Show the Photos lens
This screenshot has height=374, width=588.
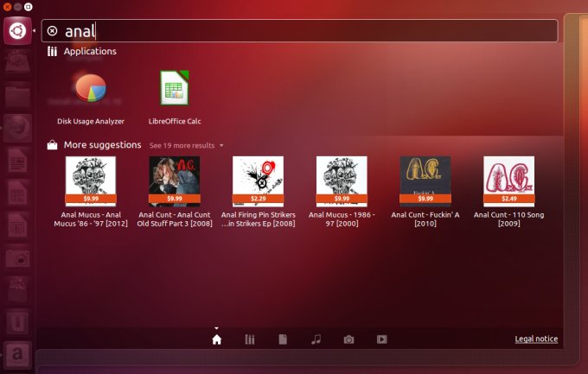348,339
